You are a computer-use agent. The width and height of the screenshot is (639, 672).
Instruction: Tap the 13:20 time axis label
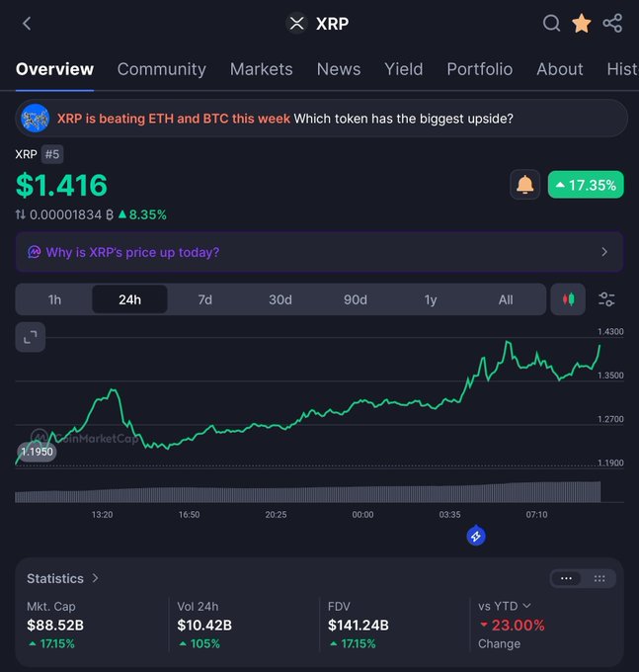tap(103, 514)
